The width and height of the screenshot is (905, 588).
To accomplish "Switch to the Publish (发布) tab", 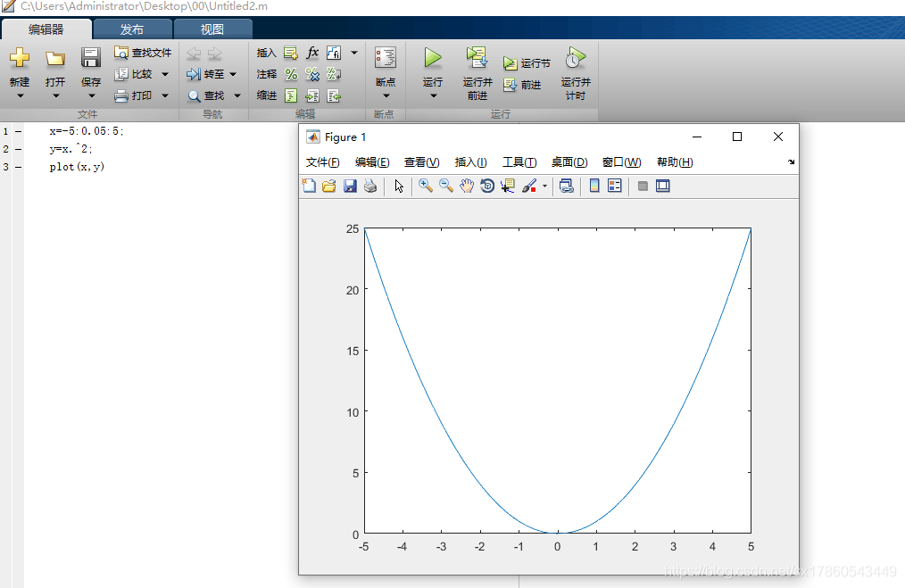I will click(x=132, y=29).
